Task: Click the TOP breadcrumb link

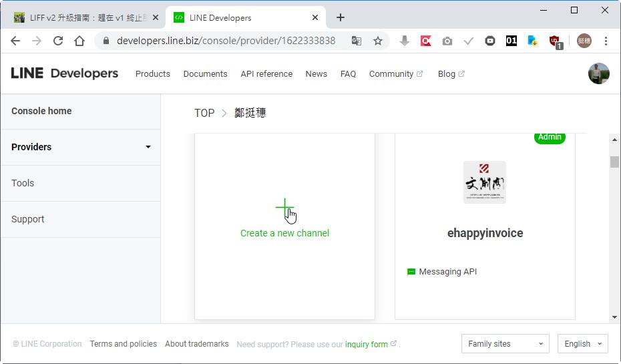Action: [x=204, y=113]
